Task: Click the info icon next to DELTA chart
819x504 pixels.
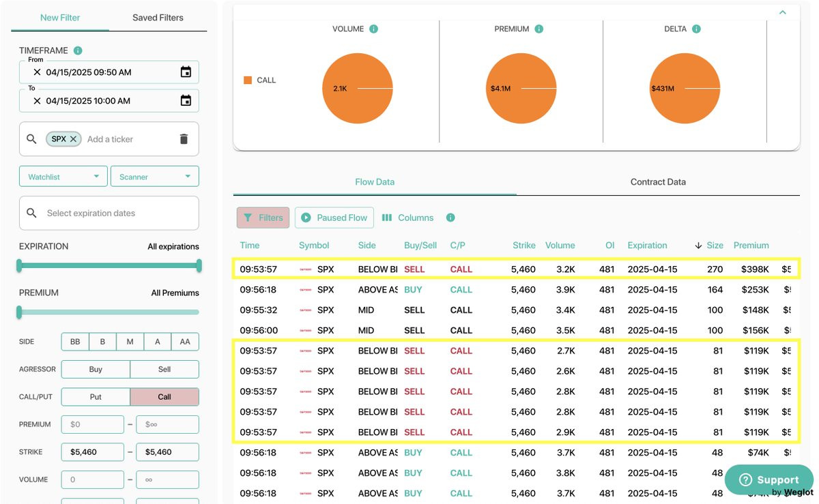Action: click(696, 29)
